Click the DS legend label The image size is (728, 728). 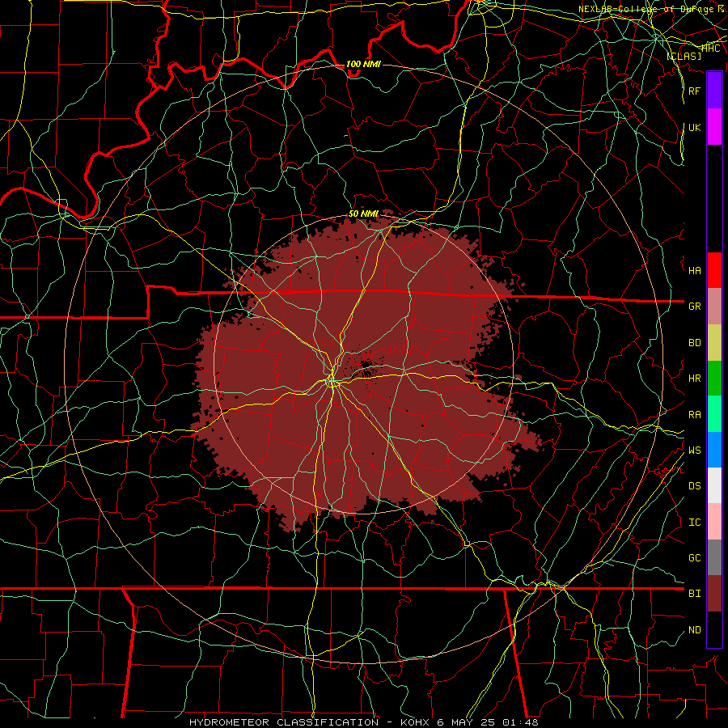(x=694, y=485)
